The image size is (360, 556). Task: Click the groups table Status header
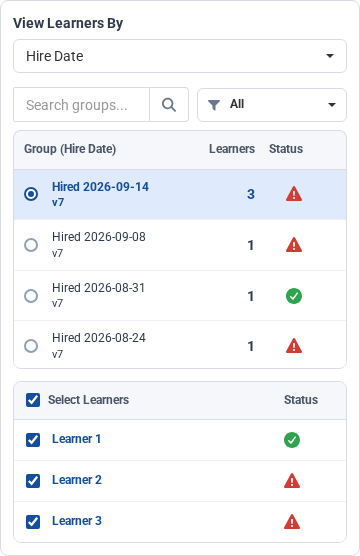(x=286, y=149)
